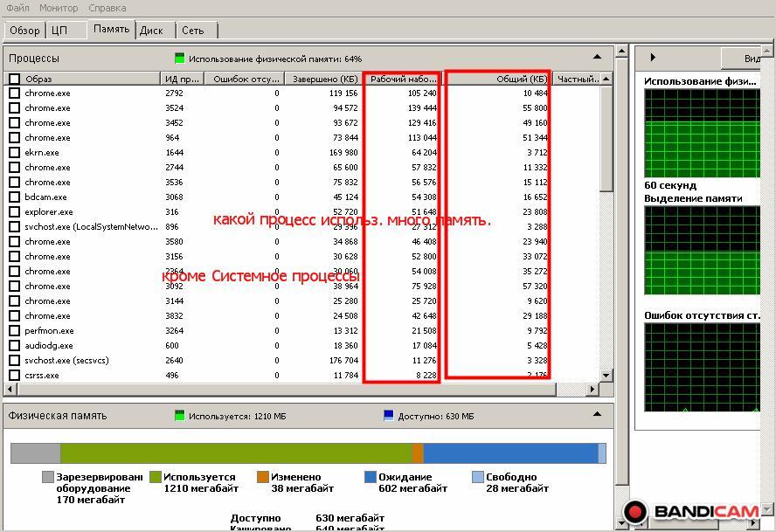
Task: Open the Файл menu
Action: point(17,8)
